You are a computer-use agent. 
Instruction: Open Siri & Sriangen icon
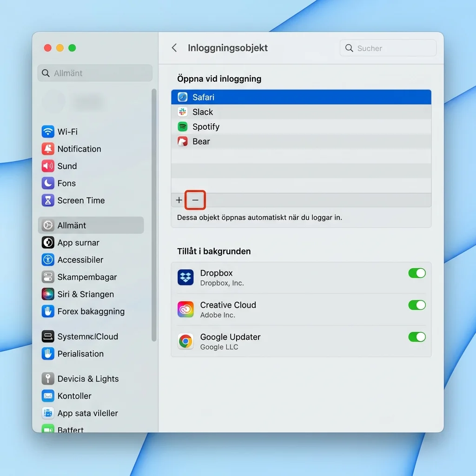point(48,294)
